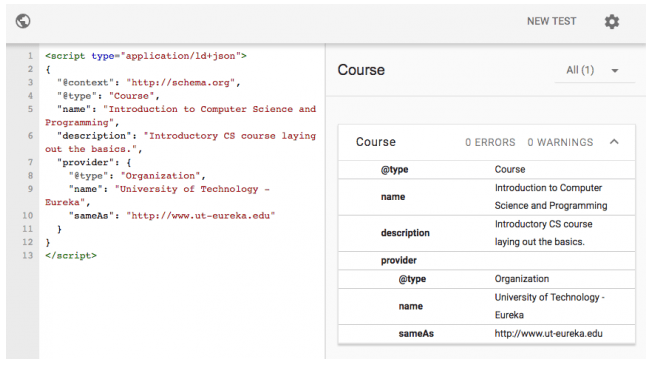Select the provider name row University of Technology
Viewport: 655px width, 368px height.
click(x=487, y=307)
